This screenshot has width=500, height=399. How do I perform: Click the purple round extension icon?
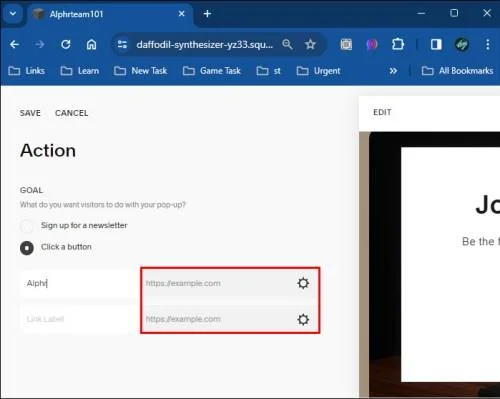click(x=372, y=44)
